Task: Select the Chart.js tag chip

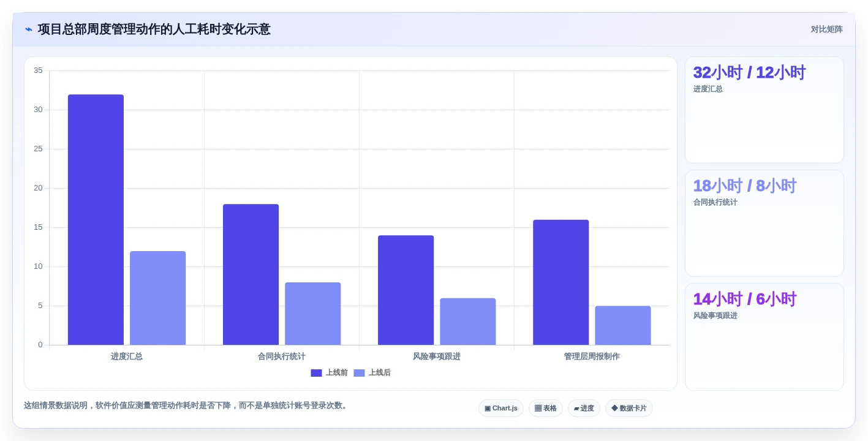Action: click(501, 409)
